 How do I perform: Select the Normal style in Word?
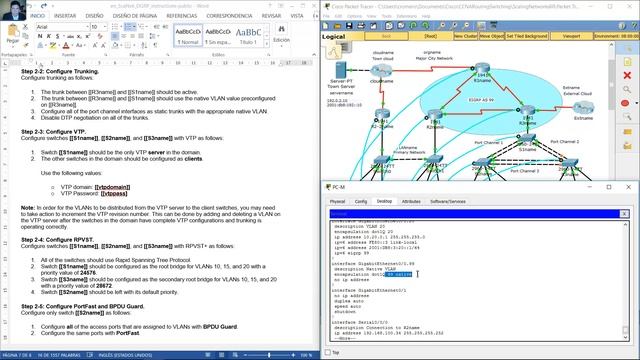click(188, 36)
